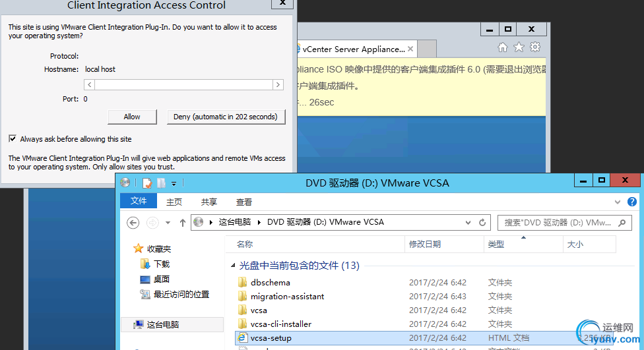Maximize the browser window

[x=508, y=30]
